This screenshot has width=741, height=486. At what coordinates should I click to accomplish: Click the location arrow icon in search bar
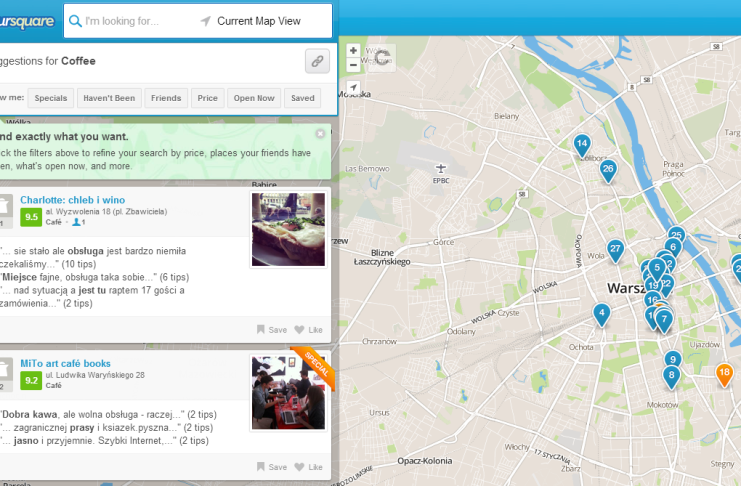pyautogui.click(x=206, y=21)
